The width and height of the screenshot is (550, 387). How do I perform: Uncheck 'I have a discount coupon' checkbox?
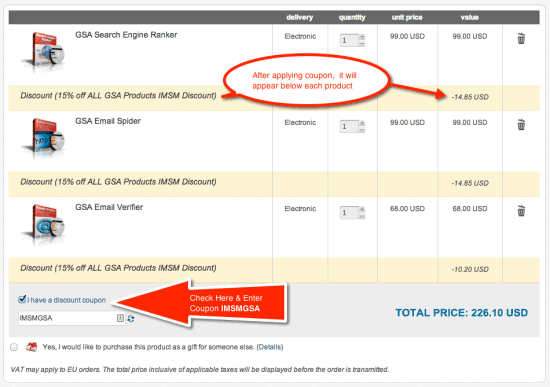click(22, 299)
